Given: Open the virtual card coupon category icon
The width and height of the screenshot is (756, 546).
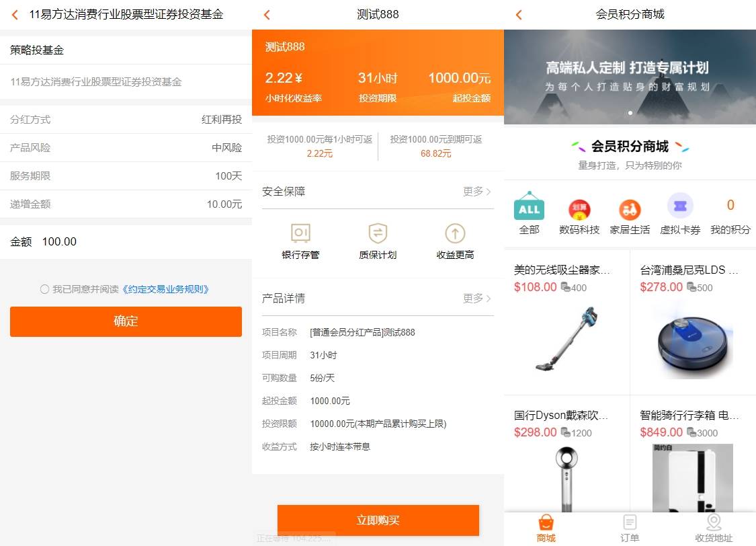Looking at the screenshot, I should tap(680, 206).
